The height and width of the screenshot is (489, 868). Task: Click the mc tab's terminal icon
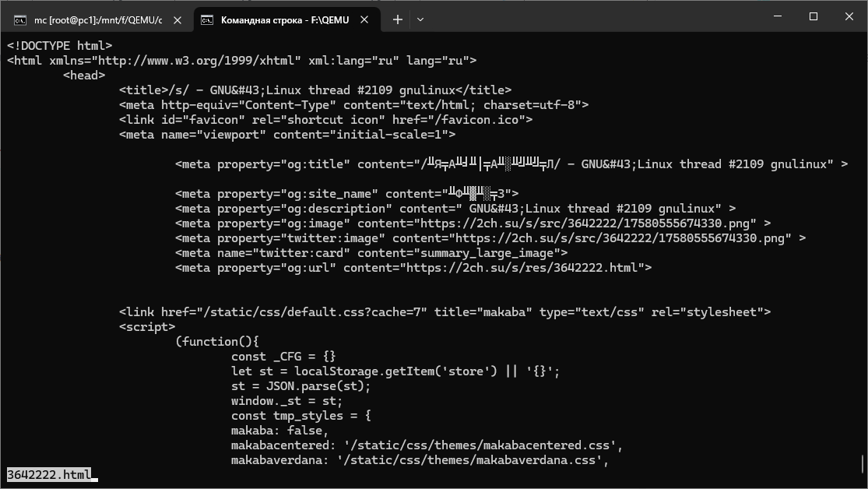pos(19,20)
